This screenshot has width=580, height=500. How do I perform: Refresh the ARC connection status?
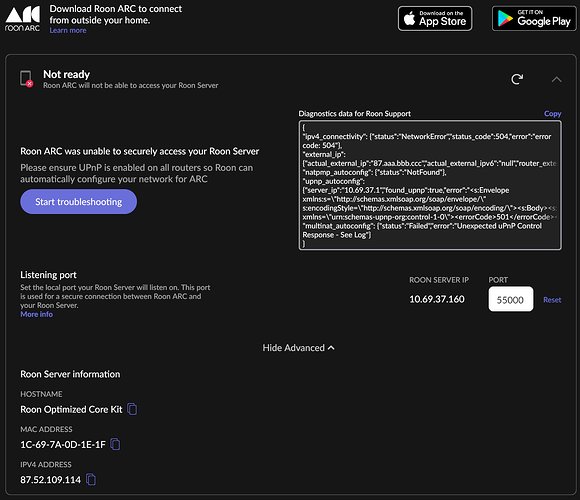click(x=517, y=79)
